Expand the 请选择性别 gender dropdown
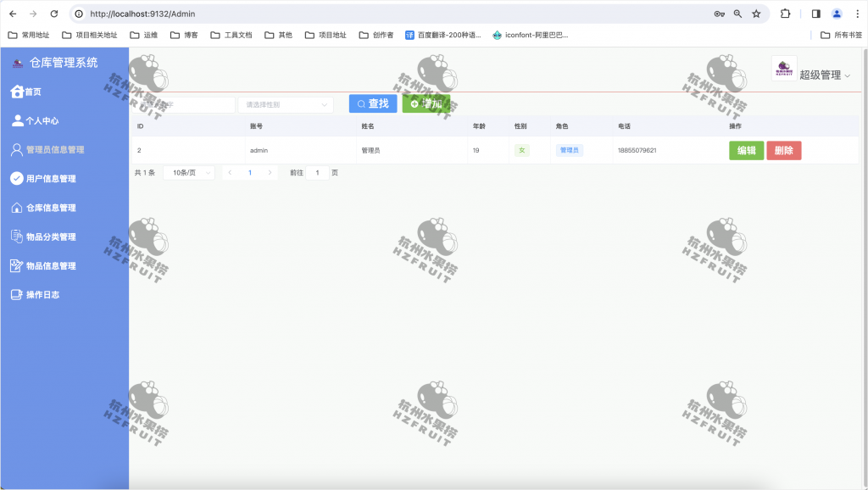The image size is (868, 490). tap(284, 103)
